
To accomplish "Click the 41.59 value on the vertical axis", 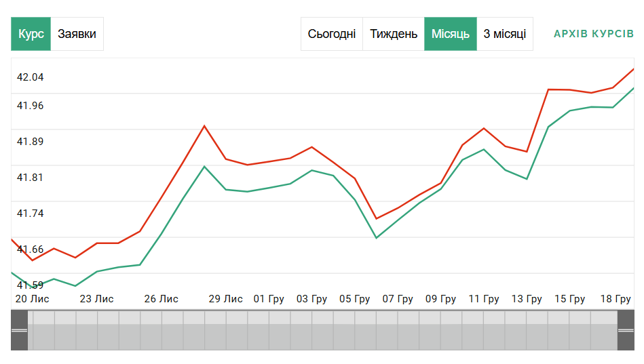I will pos(30,285).
